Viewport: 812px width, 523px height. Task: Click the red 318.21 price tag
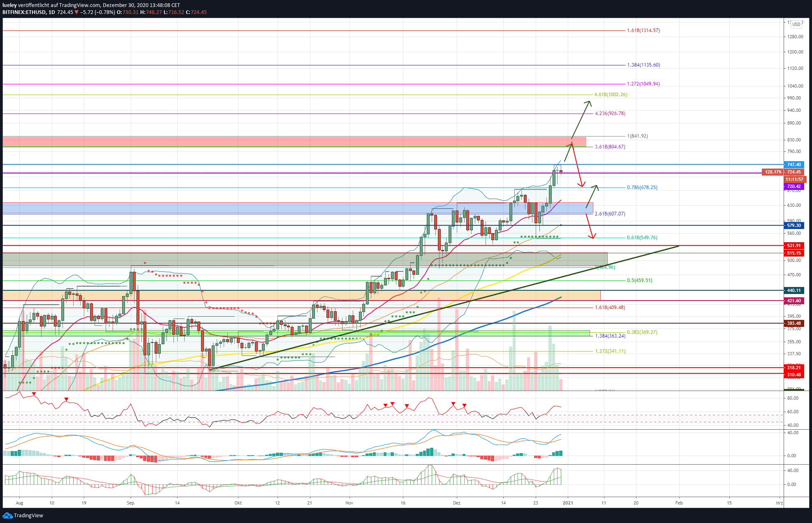[x=794, y=368]
